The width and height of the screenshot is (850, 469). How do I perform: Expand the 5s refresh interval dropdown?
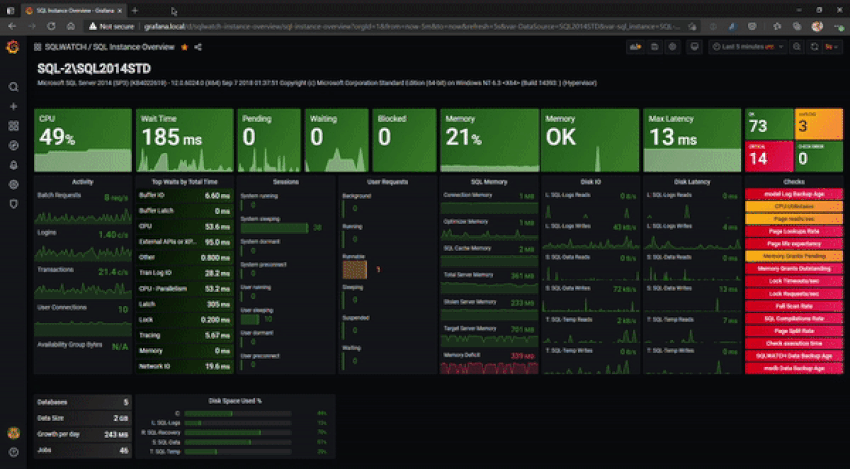(x=836, y=47)
